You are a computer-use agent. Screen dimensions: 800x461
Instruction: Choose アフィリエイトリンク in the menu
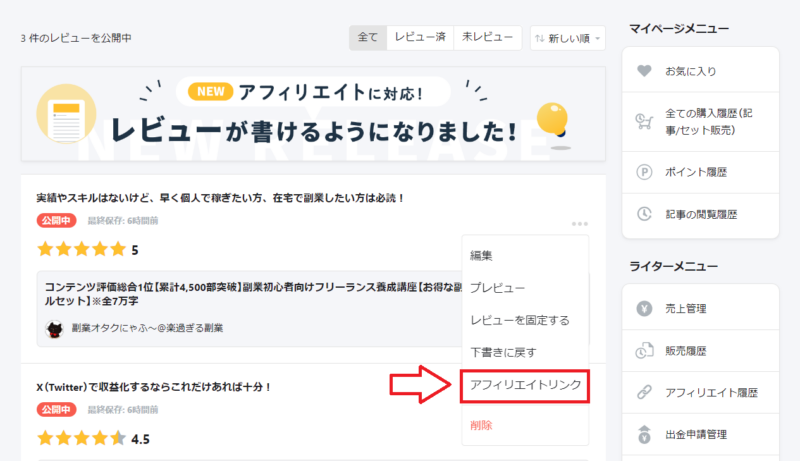click(x=525, y=386)
